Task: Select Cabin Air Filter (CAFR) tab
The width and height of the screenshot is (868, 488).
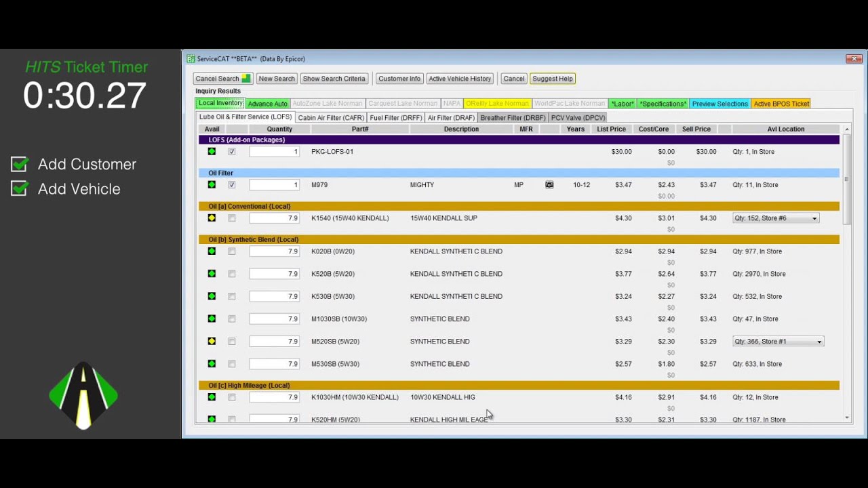Action: [331, 117]
